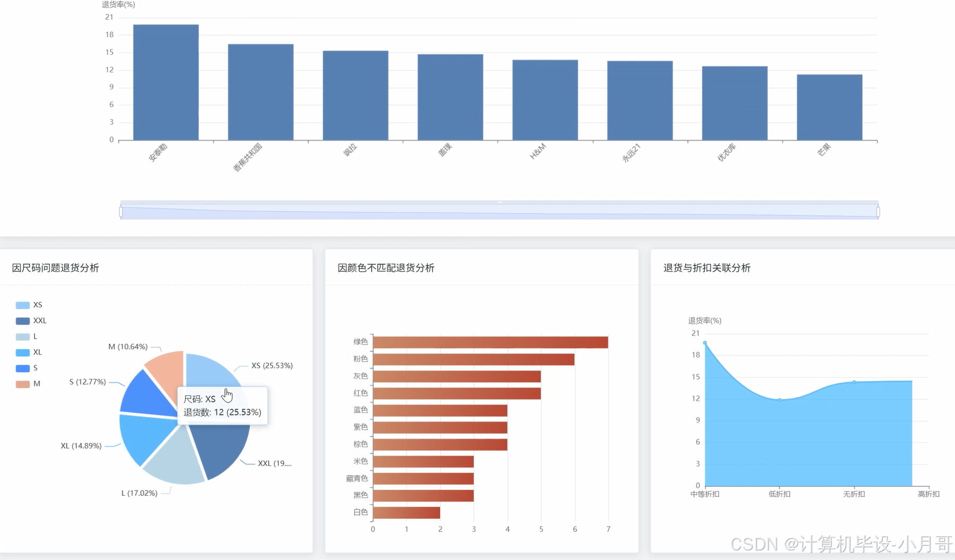Select the 白色 horizontal bar
The width and height of the screenshot is (955, 560).
(407, 513)
